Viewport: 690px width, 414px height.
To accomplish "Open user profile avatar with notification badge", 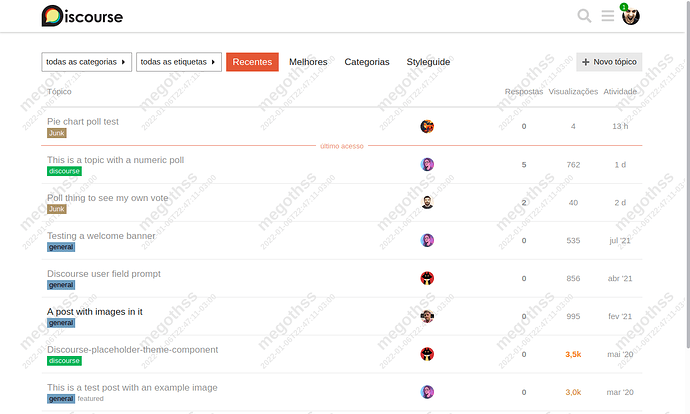I will [630, 15].
